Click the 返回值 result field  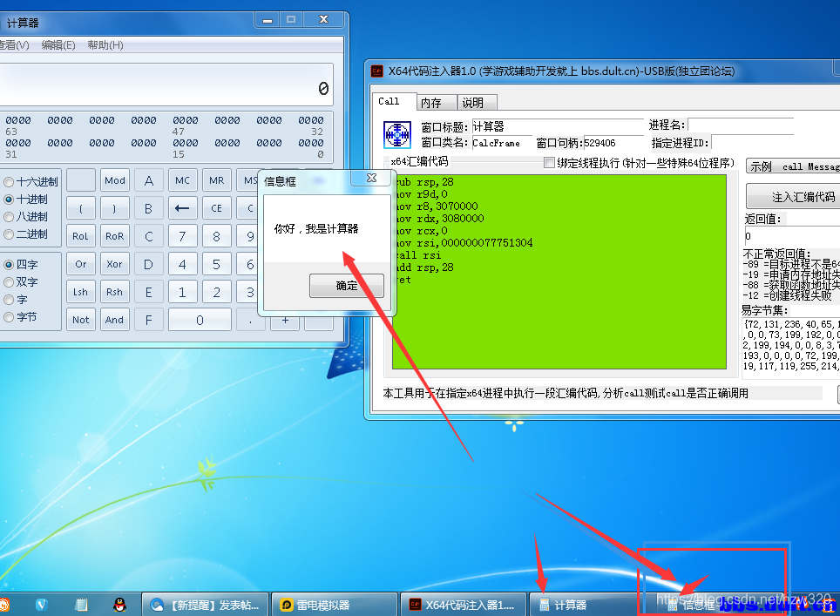[792, 236]
